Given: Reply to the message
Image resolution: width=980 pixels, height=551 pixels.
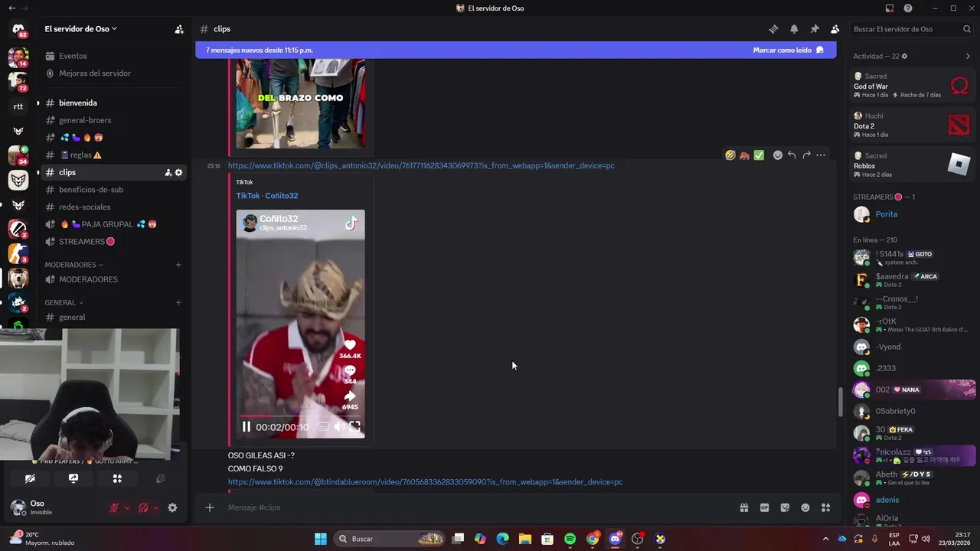Looking at the screenshot, I should pyautogui.click(x=792, y=155).
